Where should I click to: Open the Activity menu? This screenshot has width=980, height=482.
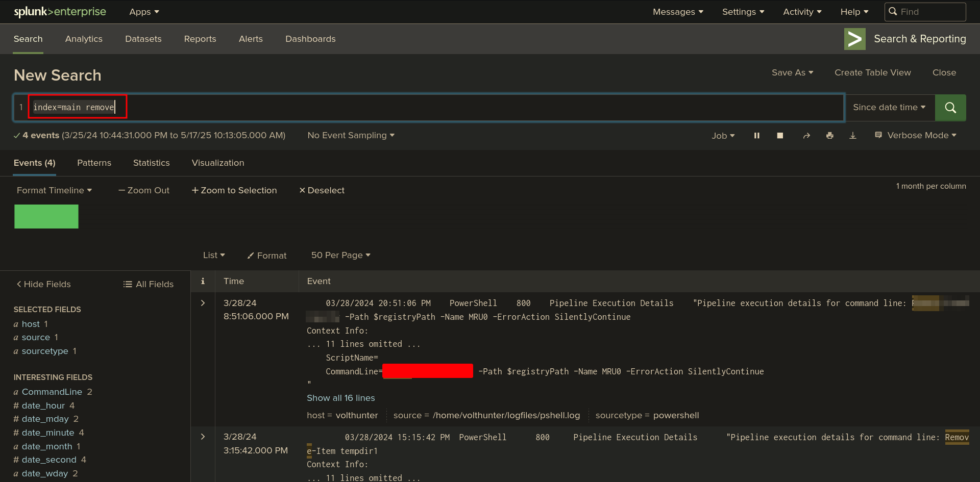click(x=802, y=12)
